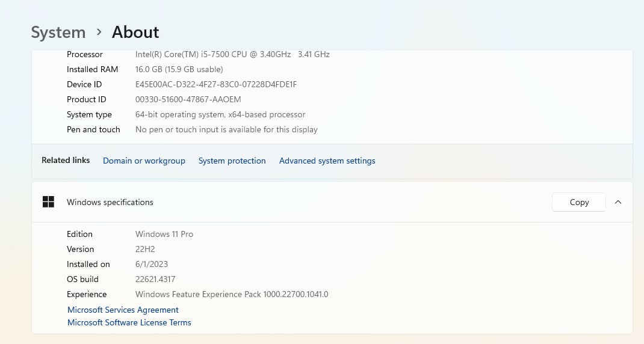Select the 'No pen or touch input' text
The width and height of the screenshot is (644, 344).
pyautogui.click(x=226, y=130)
